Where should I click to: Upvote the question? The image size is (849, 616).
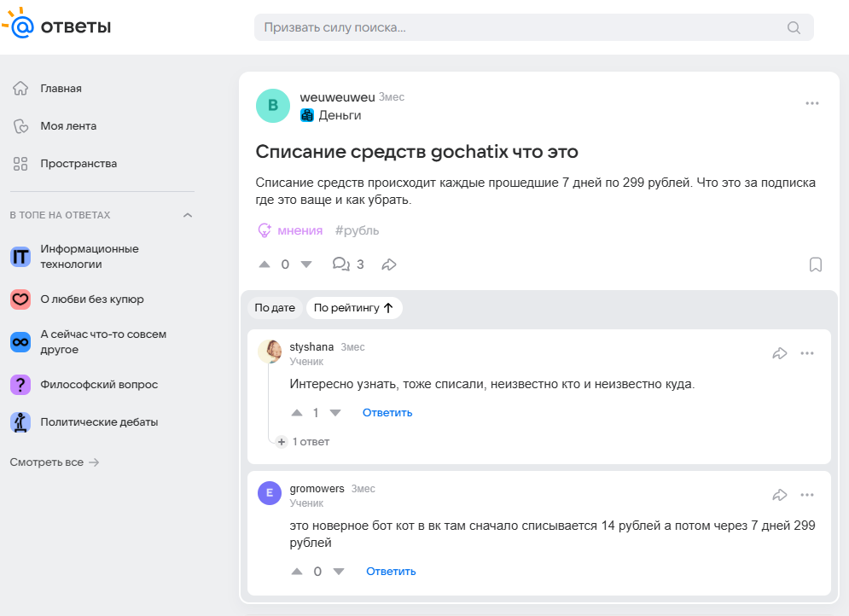[265, 264]
